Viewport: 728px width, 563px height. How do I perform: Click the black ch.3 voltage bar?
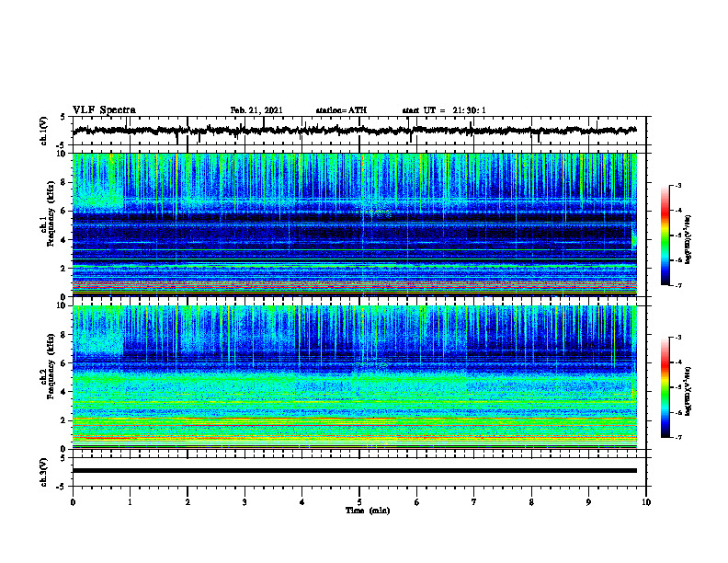pyautogui.click(x=355, y=471)
